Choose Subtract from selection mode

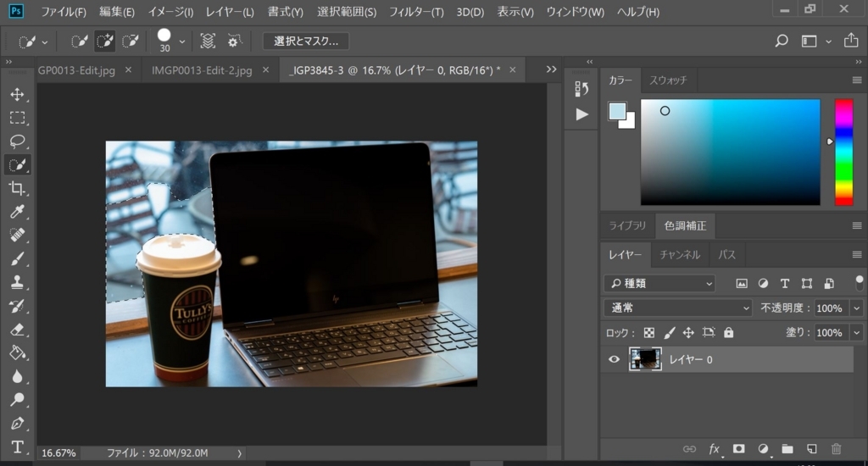tap(130, 41)
